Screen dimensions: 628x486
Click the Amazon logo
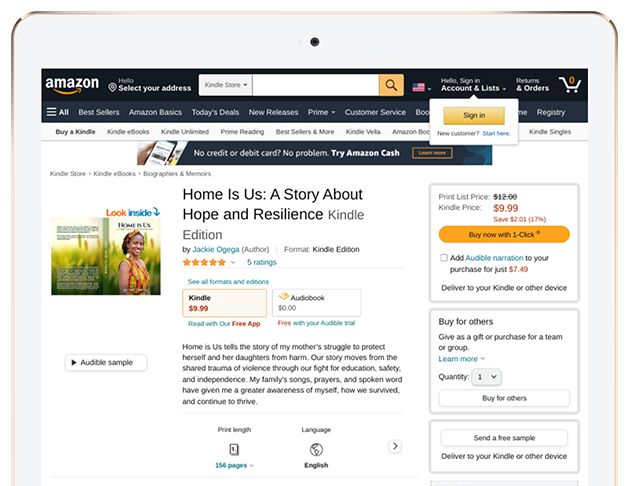(72, 85)
